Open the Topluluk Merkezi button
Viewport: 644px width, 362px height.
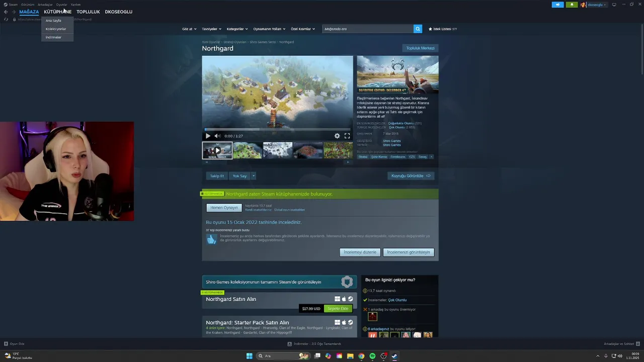pyautogui.click(x=420, y=48)
